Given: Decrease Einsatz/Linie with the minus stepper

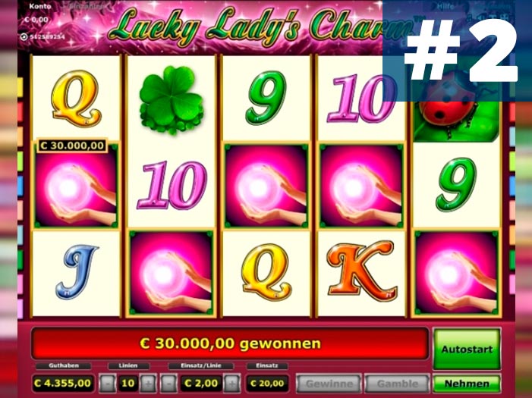Looking at the screenshot, I should pyautogui.click(x=168, y=384).
